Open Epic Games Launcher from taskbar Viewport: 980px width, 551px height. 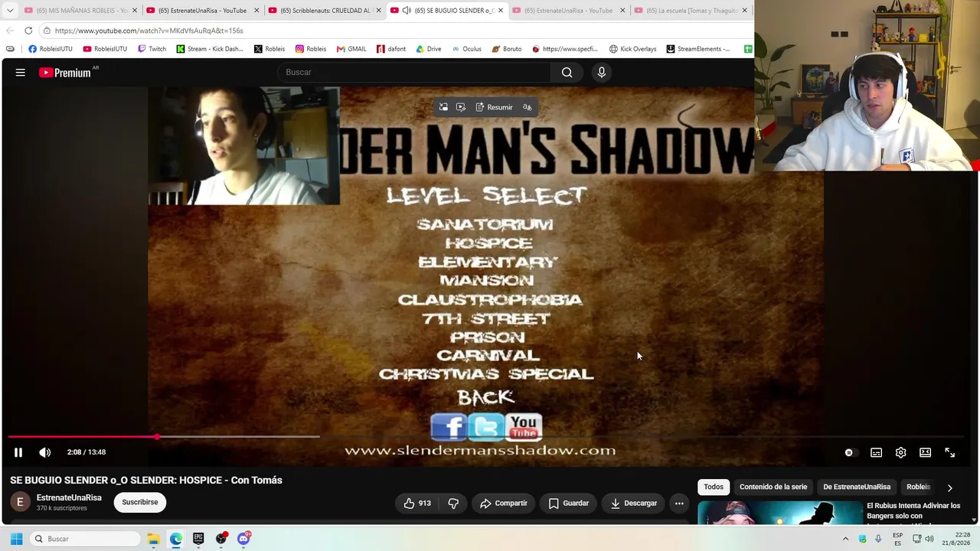point(198,539)
